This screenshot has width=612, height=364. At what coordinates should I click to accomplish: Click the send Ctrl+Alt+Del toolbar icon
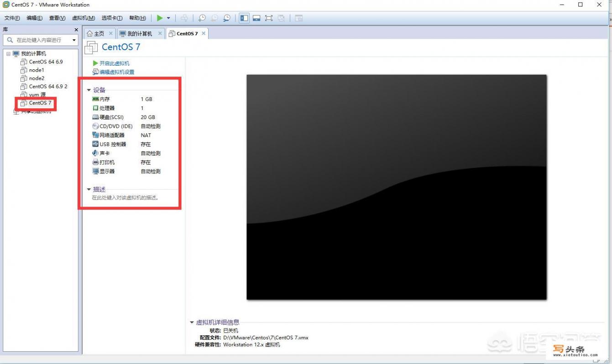[184, 18]
